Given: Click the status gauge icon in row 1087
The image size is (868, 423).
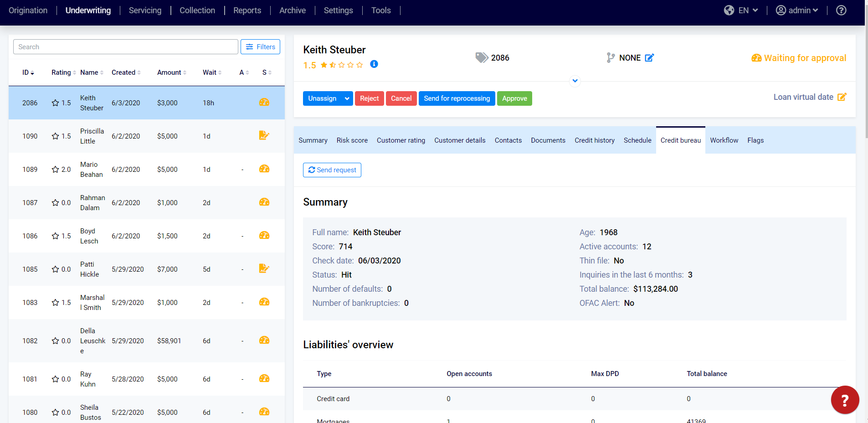Looking at the screenshot, I should tap(264, 202).
